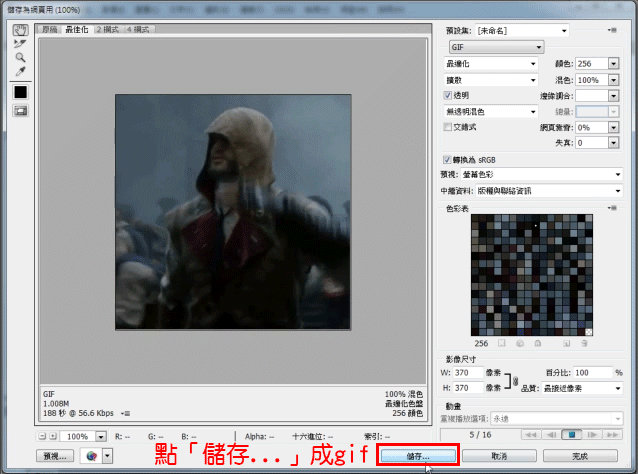638x474 pixels.
Task: Open the 最適化 color reduction dropdown
Action: click(x=491, y=63)
